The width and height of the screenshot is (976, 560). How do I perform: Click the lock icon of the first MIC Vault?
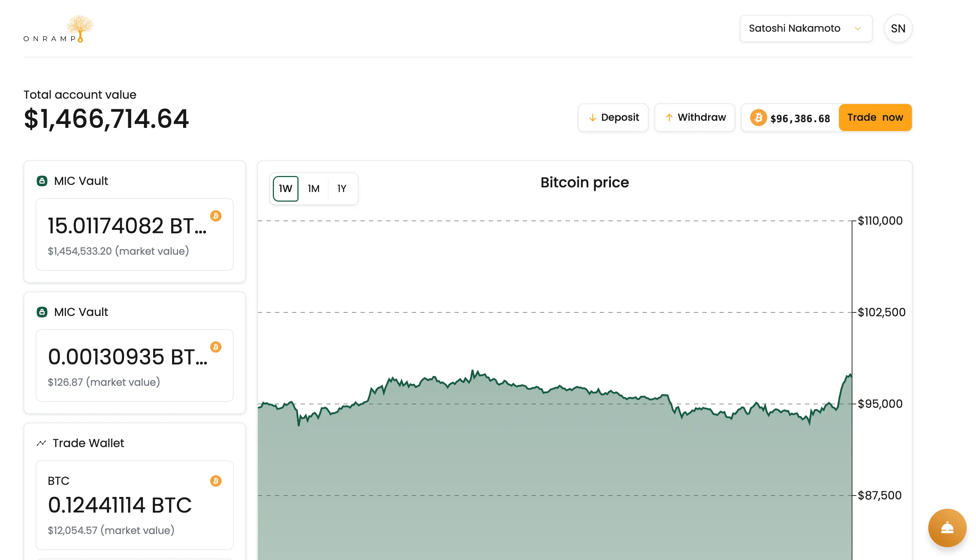pos(42,181)
